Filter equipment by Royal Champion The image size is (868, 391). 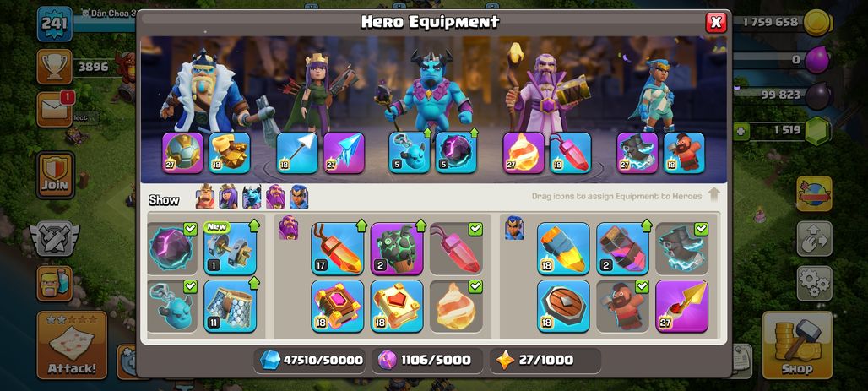pos(298,197)
